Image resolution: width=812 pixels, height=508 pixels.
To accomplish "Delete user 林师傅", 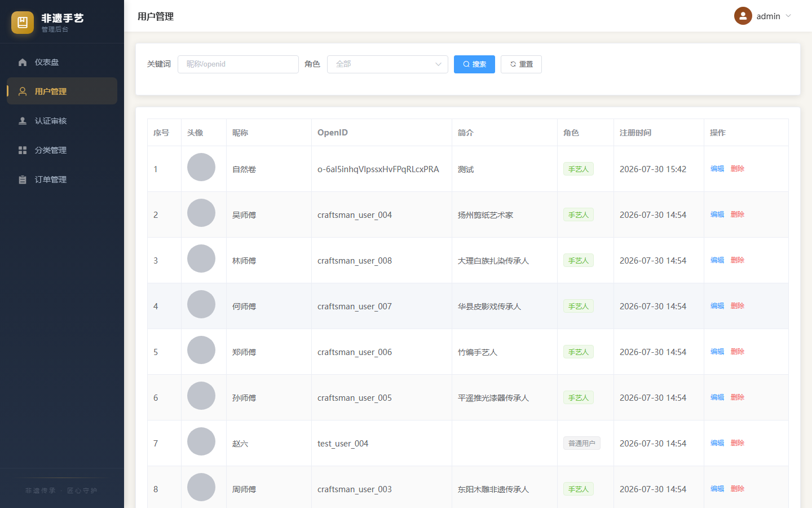I will [738, 260].
